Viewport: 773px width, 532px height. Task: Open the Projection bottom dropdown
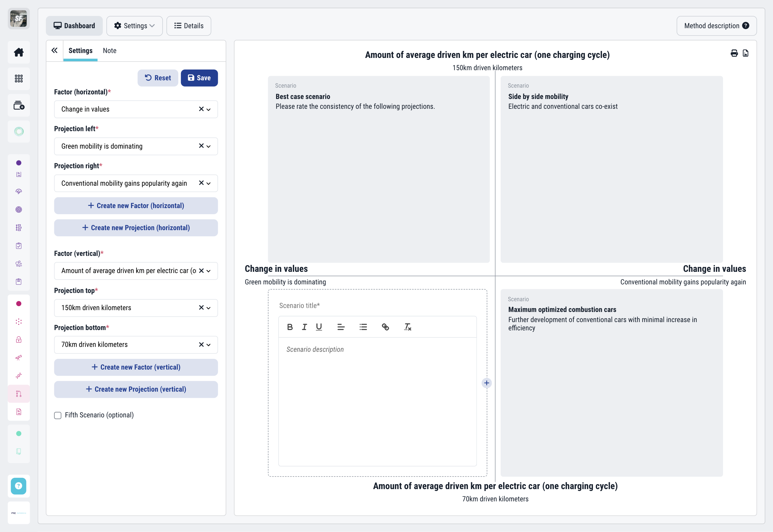click(x=209, y=345)
